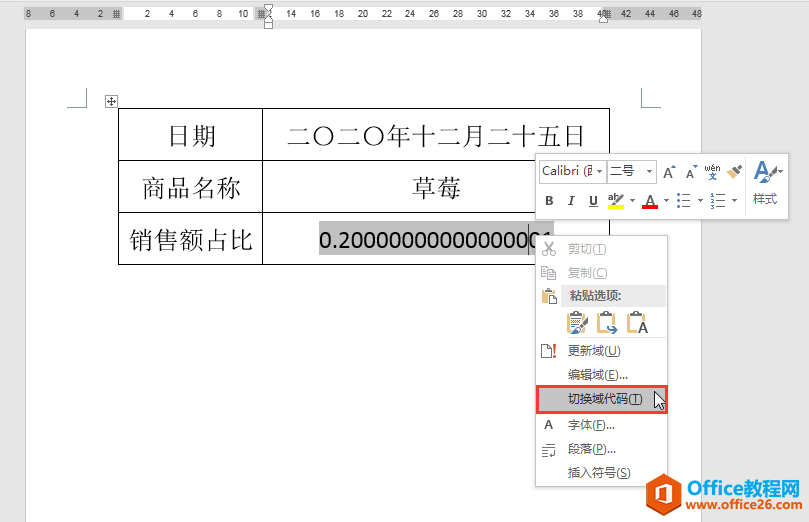Click the 草莓 table cell
This screenshot has width=809, height=522.
pyautogui.click(x=436, y=187)
